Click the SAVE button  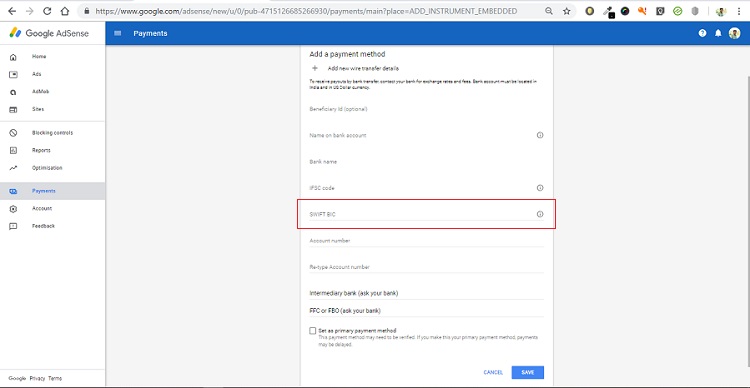tap(528, 372)
